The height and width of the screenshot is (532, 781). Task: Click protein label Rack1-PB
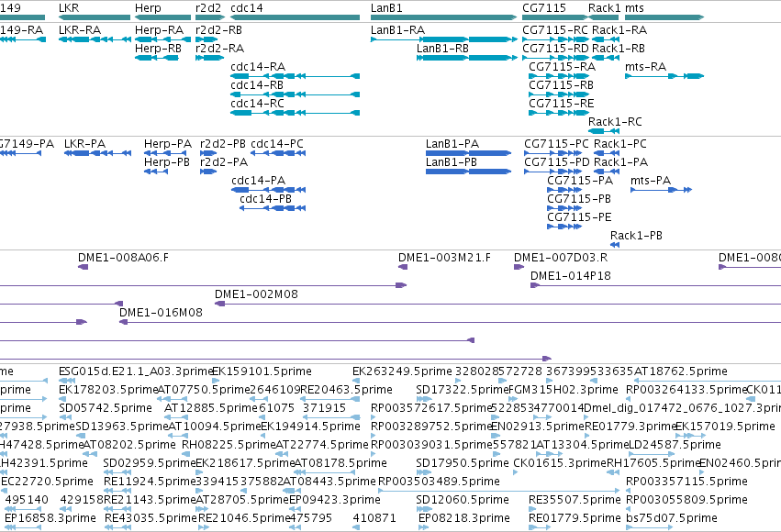coord(637,236)
